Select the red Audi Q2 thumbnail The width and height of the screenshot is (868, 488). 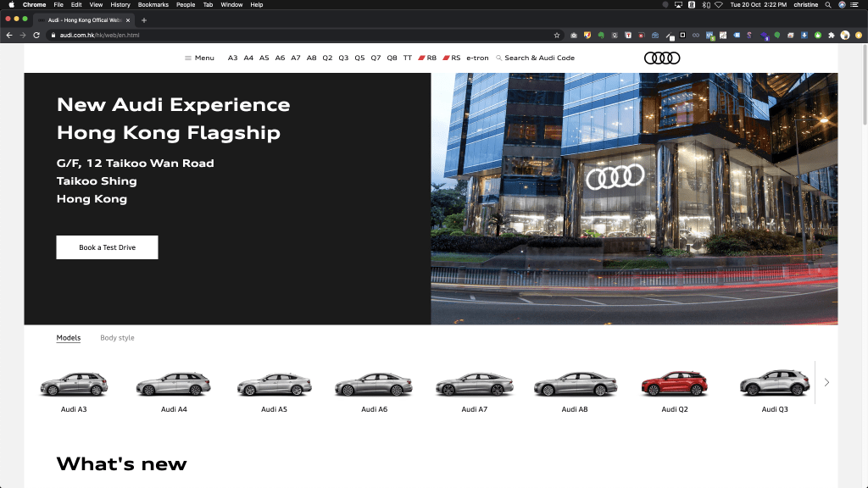pos(675,384)
